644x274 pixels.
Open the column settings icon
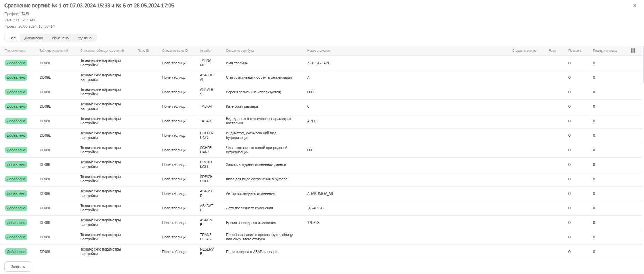tap(633, 50)
